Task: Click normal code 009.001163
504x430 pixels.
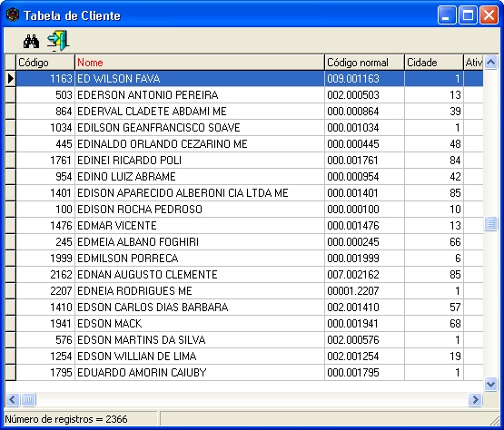Action: 364,79
